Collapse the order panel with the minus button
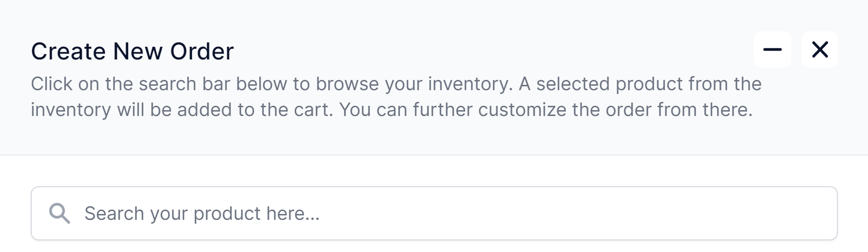The width and height of the screenshot is (868, 252). point(772,50)
